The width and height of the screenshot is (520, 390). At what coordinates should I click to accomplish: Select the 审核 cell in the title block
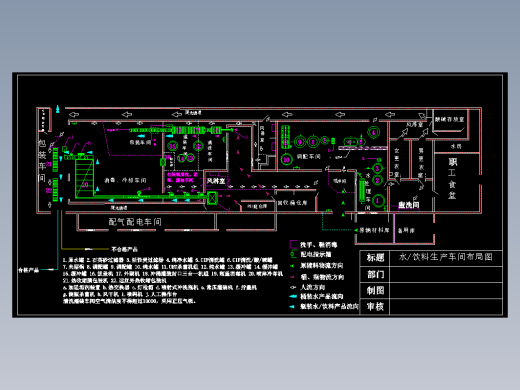[x=375, y=307]
